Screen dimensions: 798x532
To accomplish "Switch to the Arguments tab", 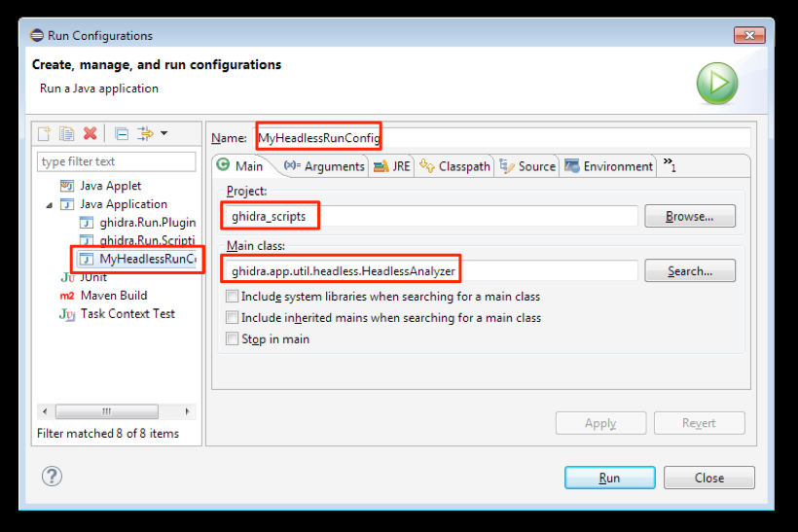I will 324,166.
